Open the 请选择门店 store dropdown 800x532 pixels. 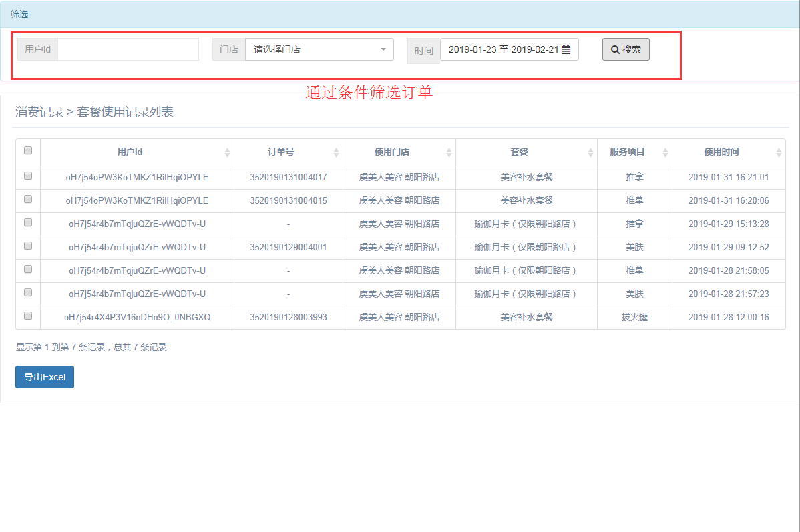319,49
